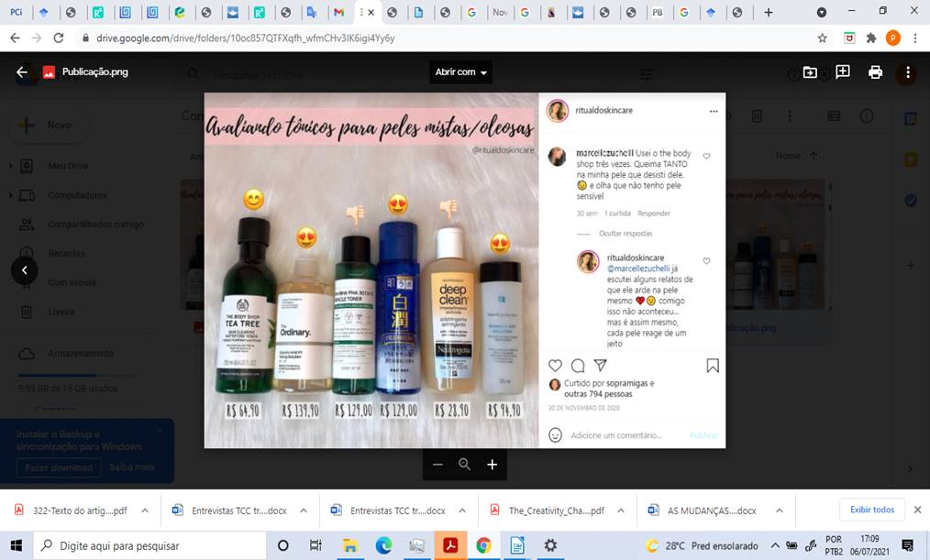The height and width of the screenshot is (560, 930).
Task: Open a new browser tab
Action: click(769, 13)
